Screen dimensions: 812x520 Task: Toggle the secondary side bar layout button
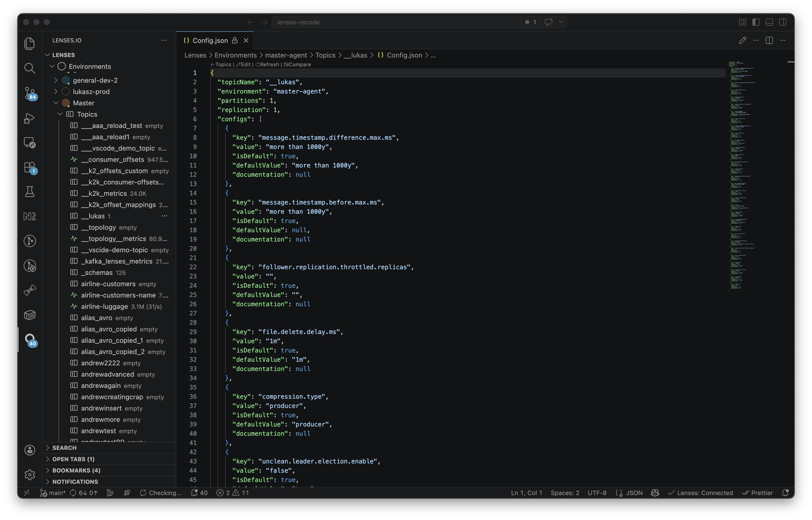point(783,22)
